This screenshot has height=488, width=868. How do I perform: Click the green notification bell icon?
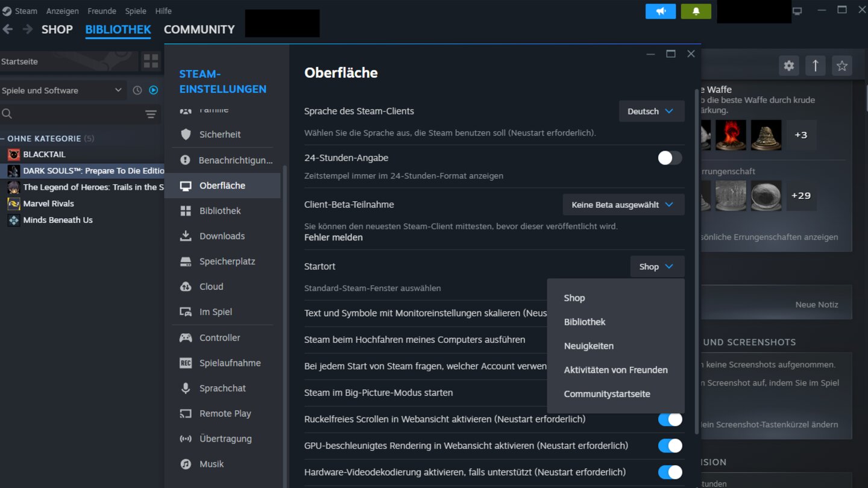pos(696,11)
